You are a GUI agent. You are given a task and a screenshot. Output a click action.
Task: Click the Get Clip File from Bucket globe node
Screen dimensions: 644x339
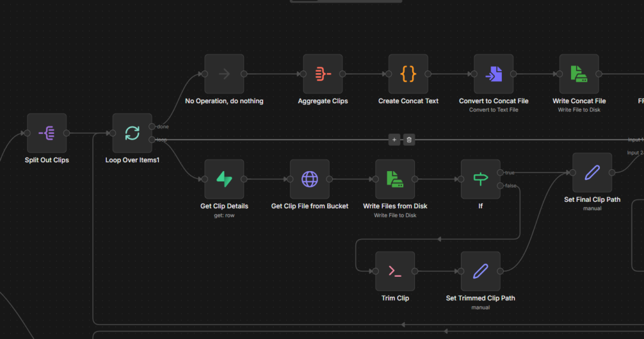309,179
